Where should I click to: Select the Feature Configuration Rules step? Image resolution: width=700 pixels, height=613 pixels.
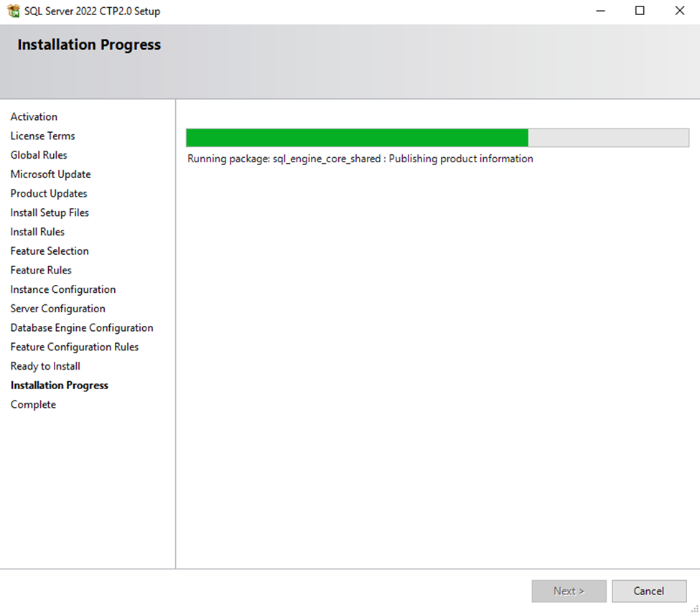(75, 347)
